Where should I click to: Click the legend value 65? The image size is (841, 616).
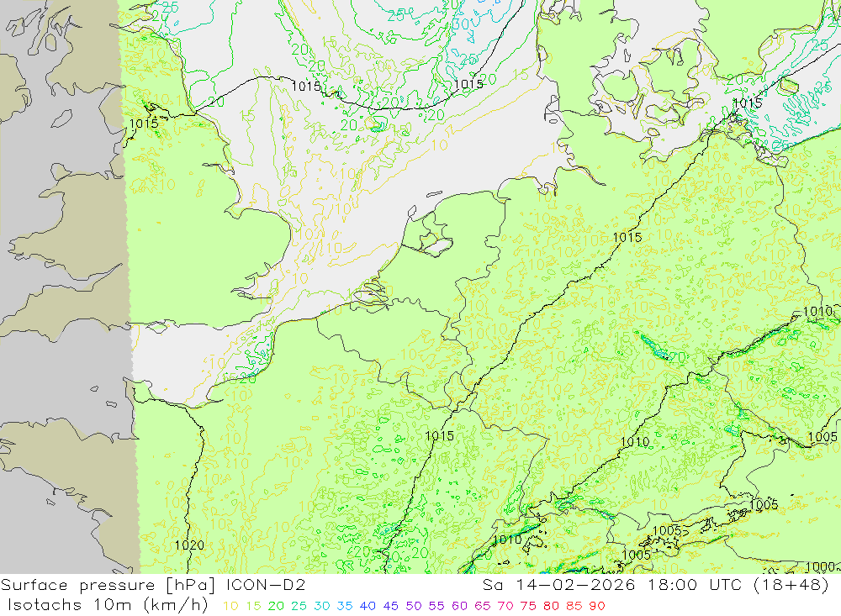click(483, 607)
